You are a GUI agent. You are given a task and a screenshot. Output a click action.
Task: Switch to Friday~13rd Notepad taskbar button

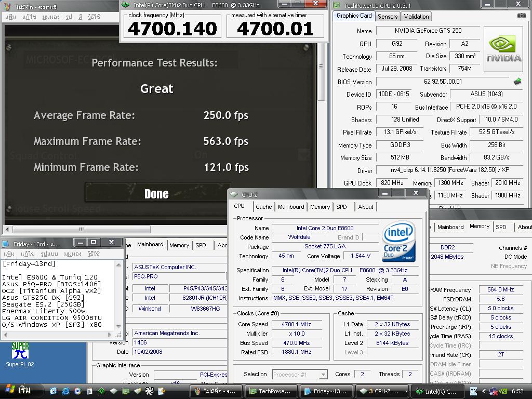[x=326, y=391]
